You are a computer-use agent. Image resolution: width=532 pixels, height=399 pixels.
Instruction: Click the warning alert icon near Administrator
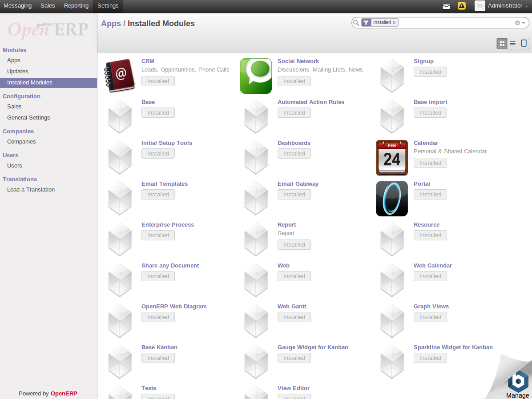(x=461, y=6)
